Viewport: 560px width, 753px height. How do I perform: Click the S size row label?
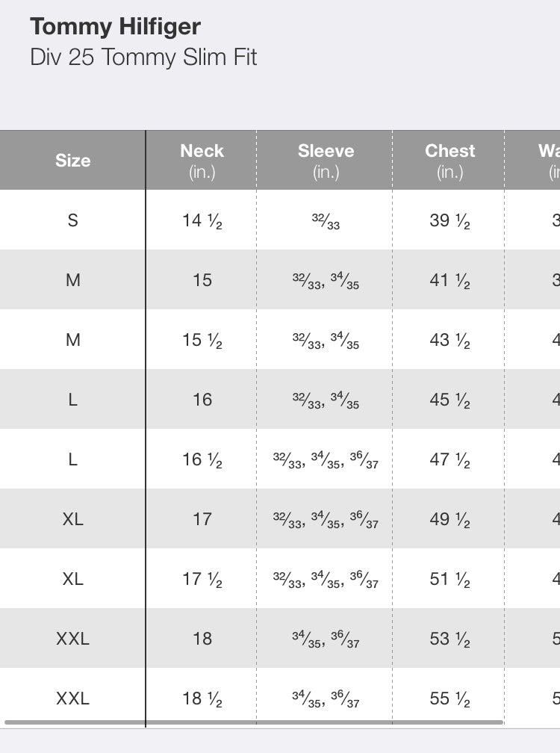click(72, 220)
